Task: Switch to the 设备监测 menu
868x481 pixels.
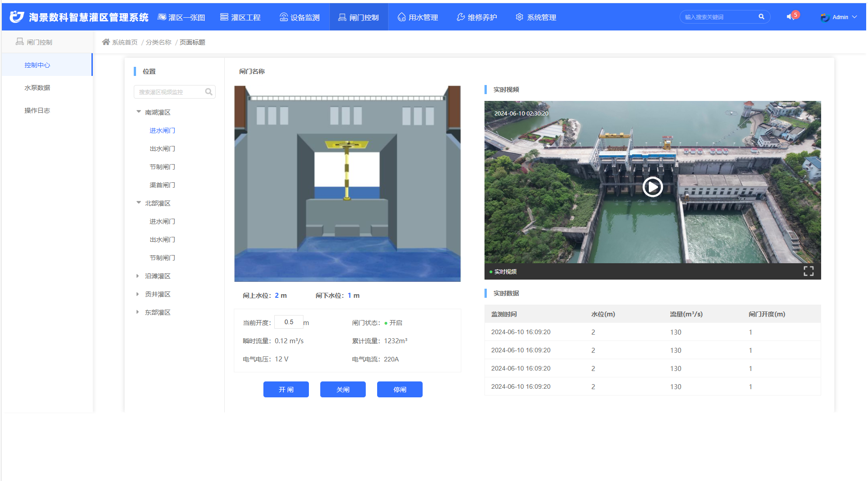Action: point(299,17)
